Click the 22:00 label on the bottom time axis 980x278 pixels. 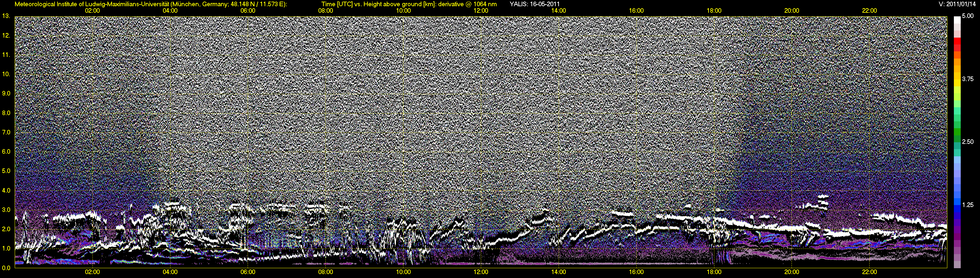[x=869, y=272]
